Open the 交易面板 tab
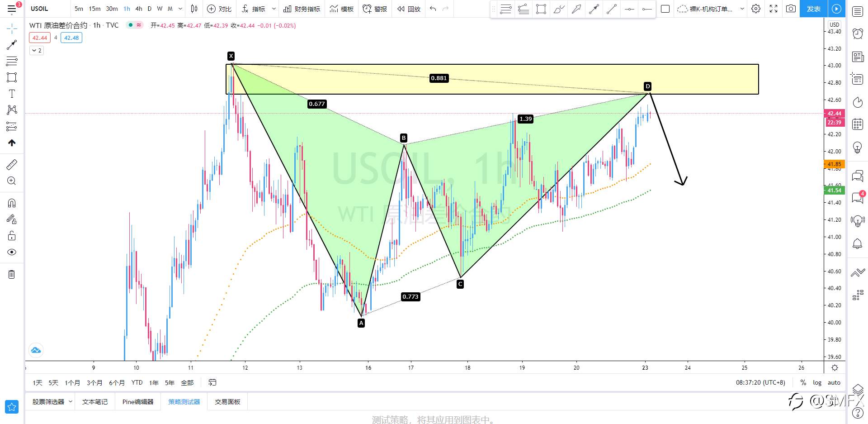Viewport: 868px width, 424px height. click(x=227, y=401)
